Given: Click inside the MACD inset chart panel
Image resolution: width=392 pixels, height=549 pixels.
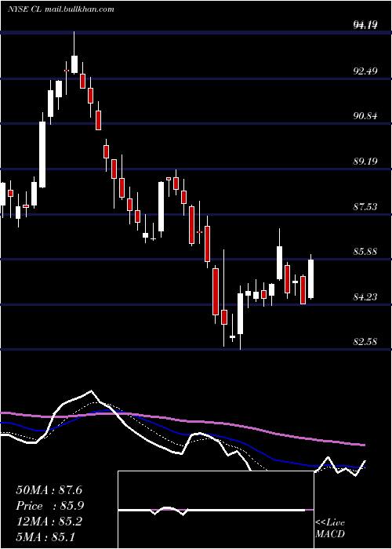Looking at the screenshot, I should [x=216, y=510].
